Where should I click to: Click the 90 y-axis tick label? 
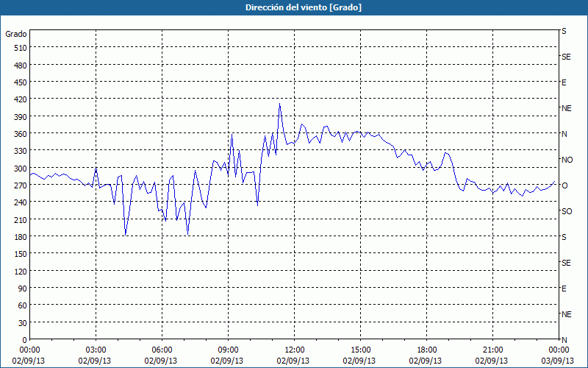tap(23, 289)
